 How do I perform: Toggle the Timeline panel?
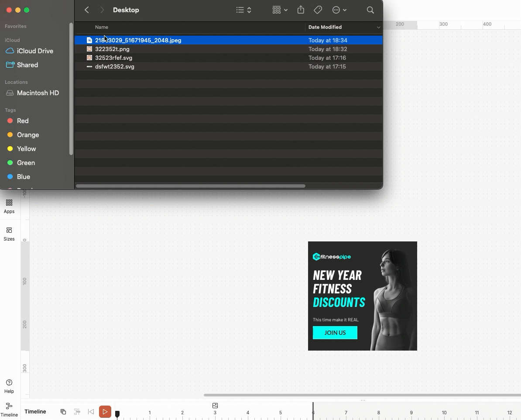tap(9, 409)
